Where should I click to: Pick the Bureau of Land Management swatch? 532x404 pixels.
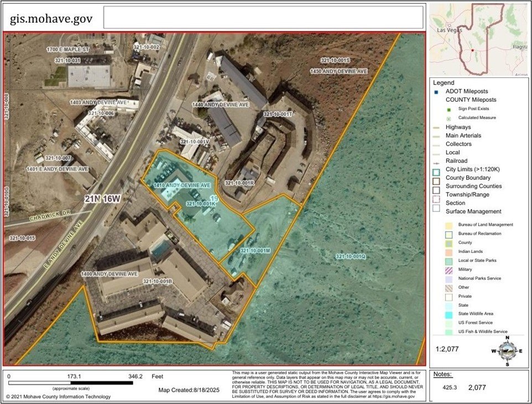[449, 225]
